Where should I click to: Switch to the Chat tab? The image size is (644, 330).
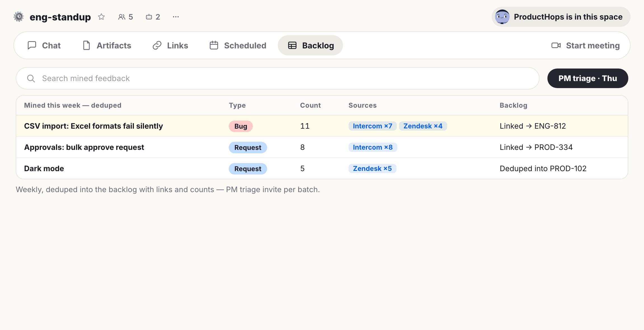click(44, 45)
